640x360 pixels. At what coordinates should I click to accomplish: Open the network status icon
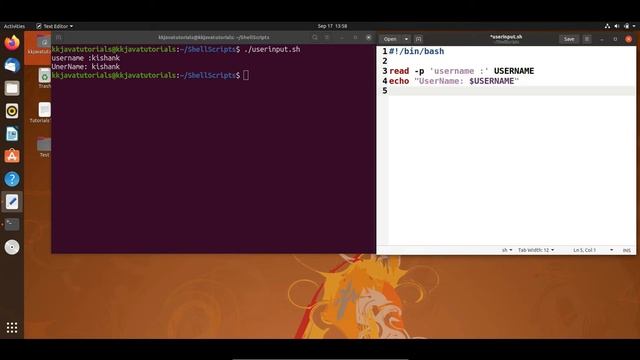607,26
